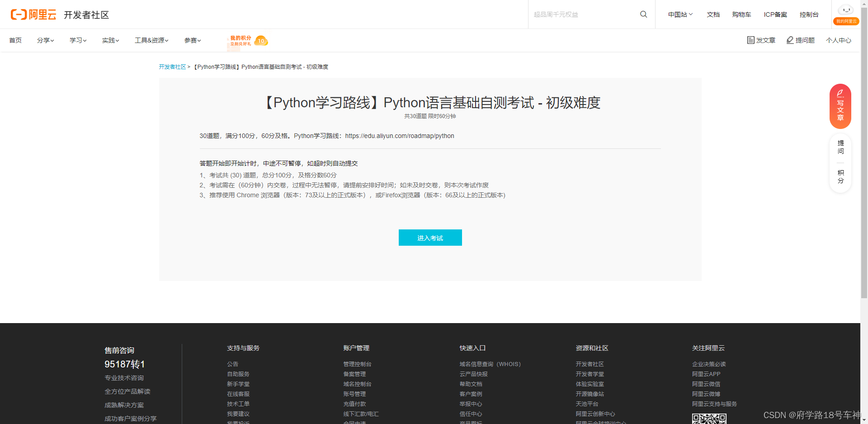Open 阿里云微信 footer link
Screen dimensions: 868x424
pyautogui.click(x=706, y=384)
